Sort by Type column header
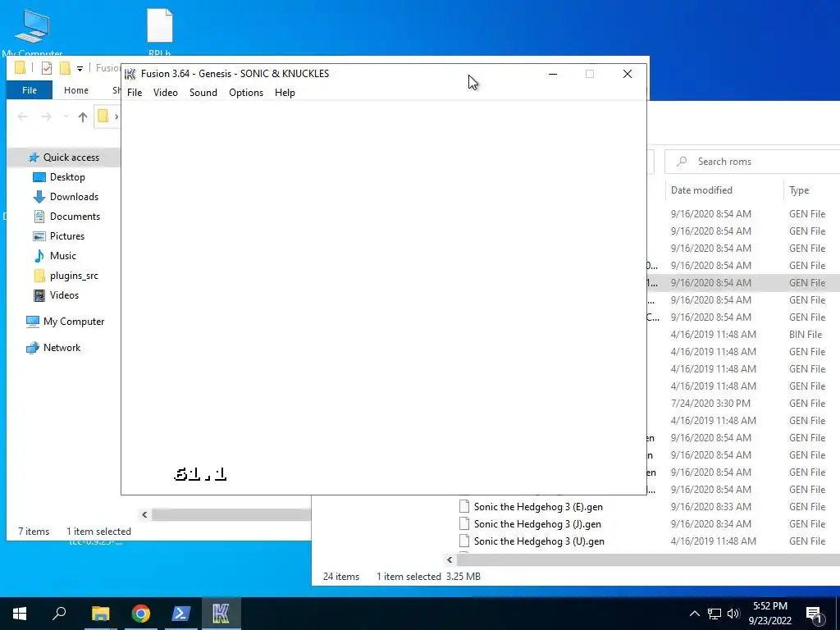The image size is (840, 630). (x=799, y=190)
